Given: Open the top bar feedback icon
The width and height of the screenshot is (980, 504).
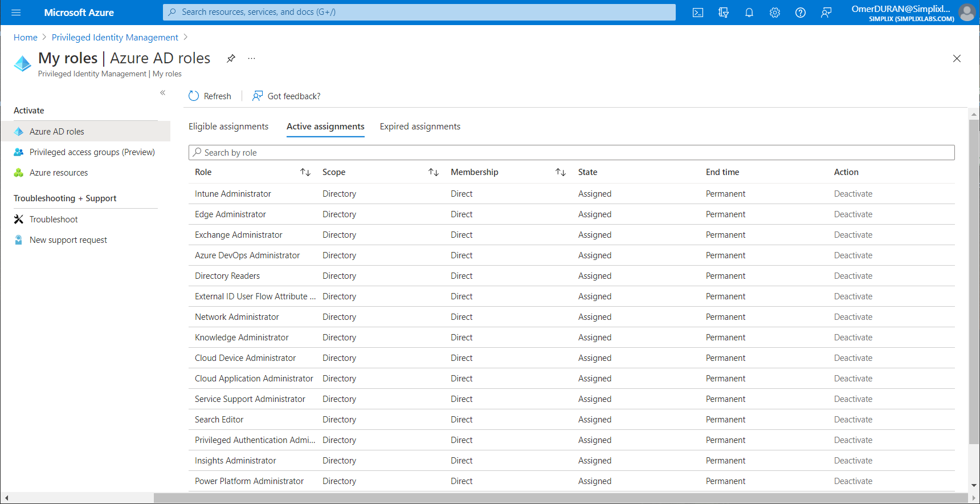Looking at the screenshot, I should [826, 13].
